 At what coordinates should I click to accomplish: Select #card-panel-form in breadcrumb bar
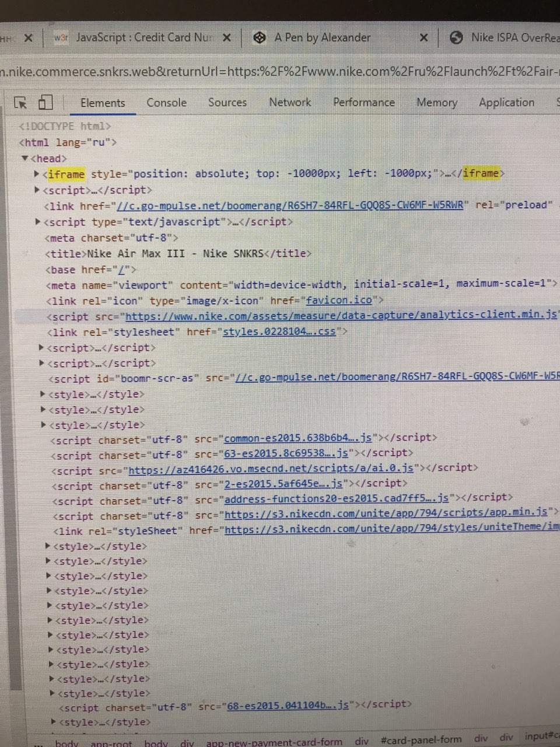click(421, 740)
